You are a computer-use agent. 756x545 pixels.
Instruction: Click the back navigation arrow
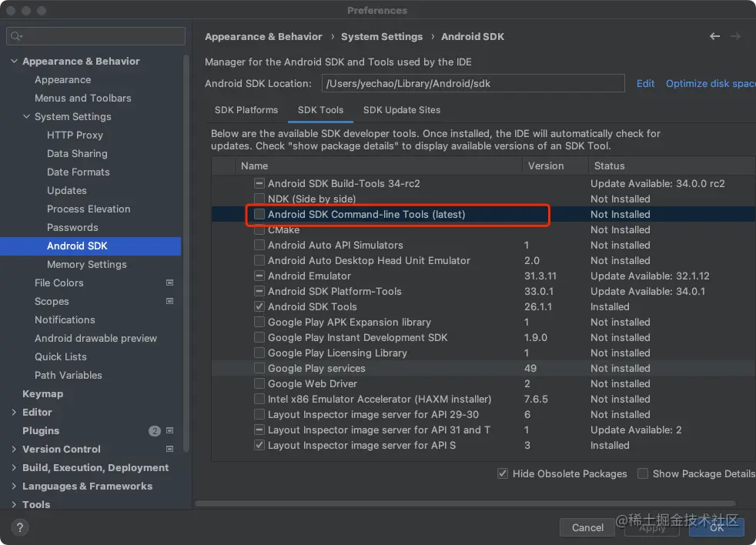(x=714, y=36)
